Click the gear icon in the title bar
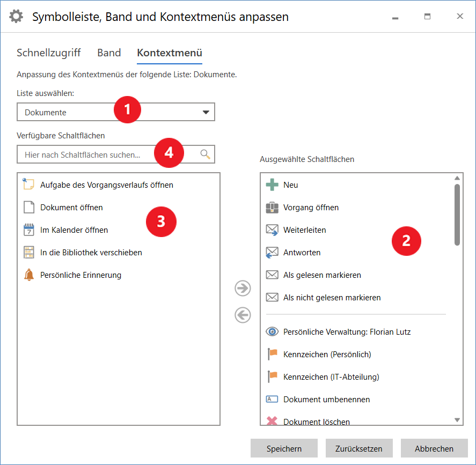This screenshot has height=465, width=476. (x=16, y=16)
